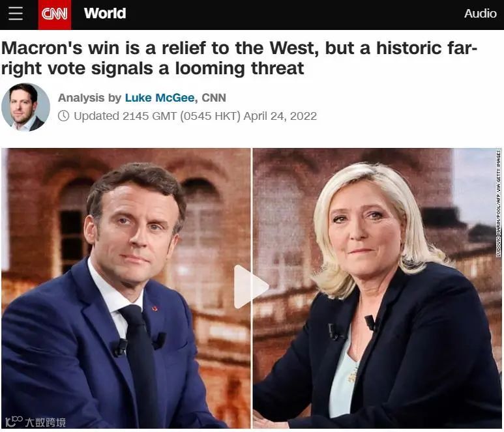Viewport: 504px width, 432px height.
Task: Open the Audio link in header
Action: click(x=481, y=14)
